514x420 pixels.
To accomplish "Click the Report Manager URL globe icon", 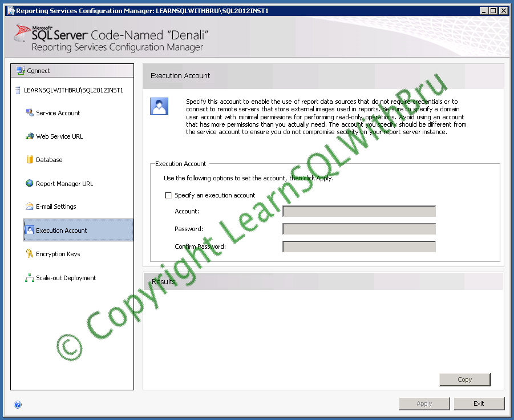I will coord(30,183).
